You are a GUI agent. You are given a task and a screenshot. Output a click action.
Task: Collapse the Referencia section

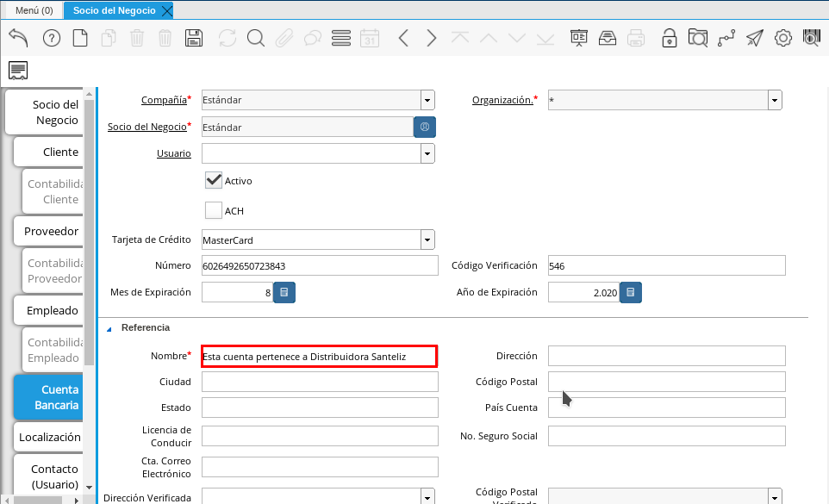click(110, 328)
